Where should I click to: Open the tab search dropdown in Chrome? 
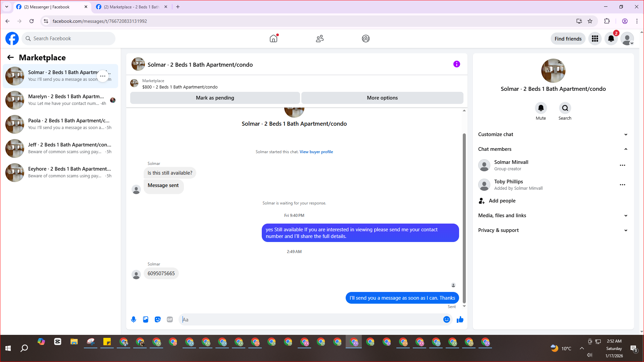(7, 7)
